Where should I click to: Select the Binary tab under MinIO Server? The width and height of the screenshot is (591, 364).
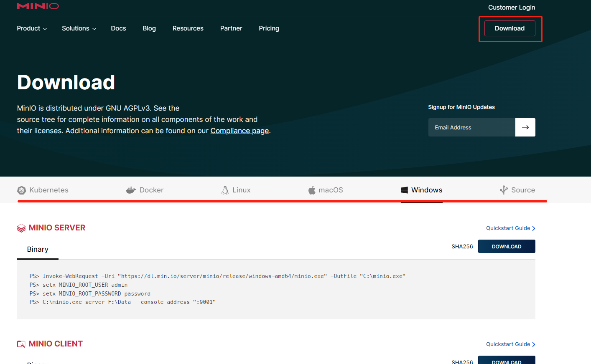(38, 249)
